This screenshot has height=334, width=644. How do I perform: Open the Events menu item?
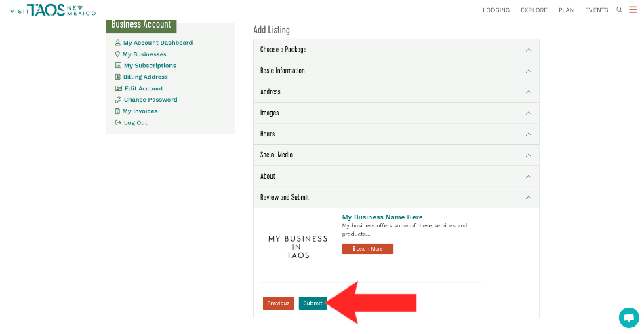pos(597,10)
